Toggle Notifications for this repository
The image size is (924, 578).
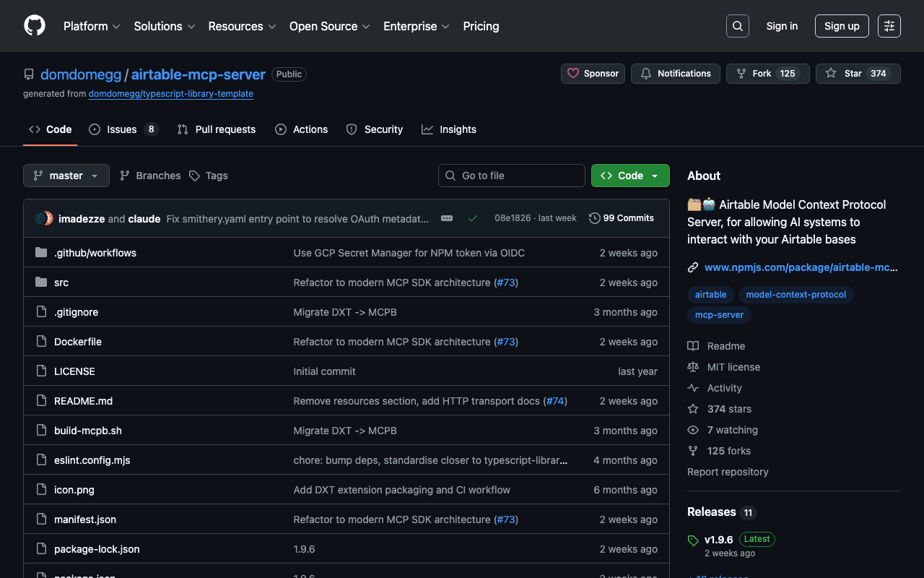tap(676, 74)
